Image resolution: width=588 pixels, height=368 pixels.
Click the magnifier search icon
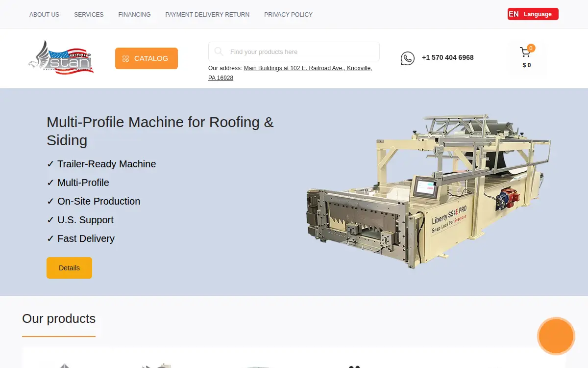click(219, 52)
